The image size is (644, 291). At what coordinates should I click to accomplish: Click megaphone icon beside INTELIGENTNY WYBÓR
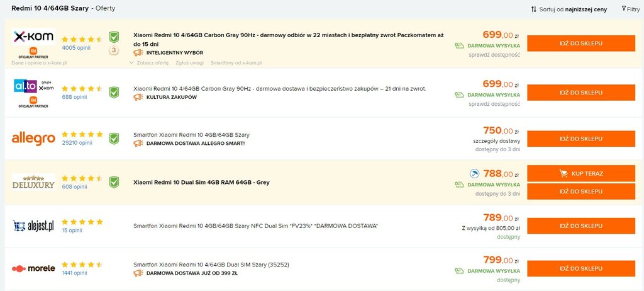coord(138,53)
